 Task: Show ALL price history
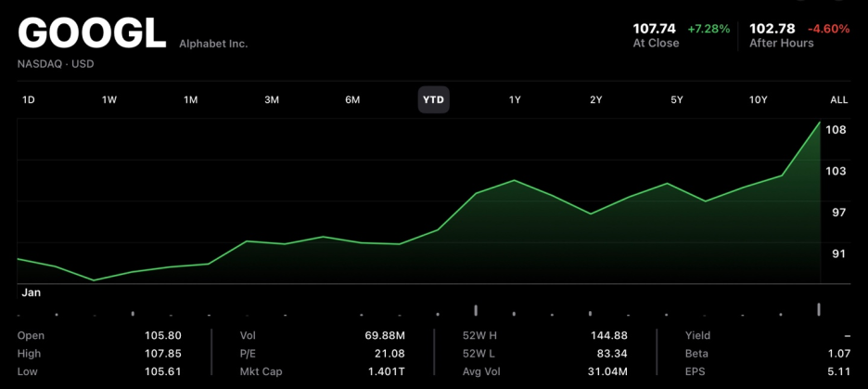[x=838, y=100]
